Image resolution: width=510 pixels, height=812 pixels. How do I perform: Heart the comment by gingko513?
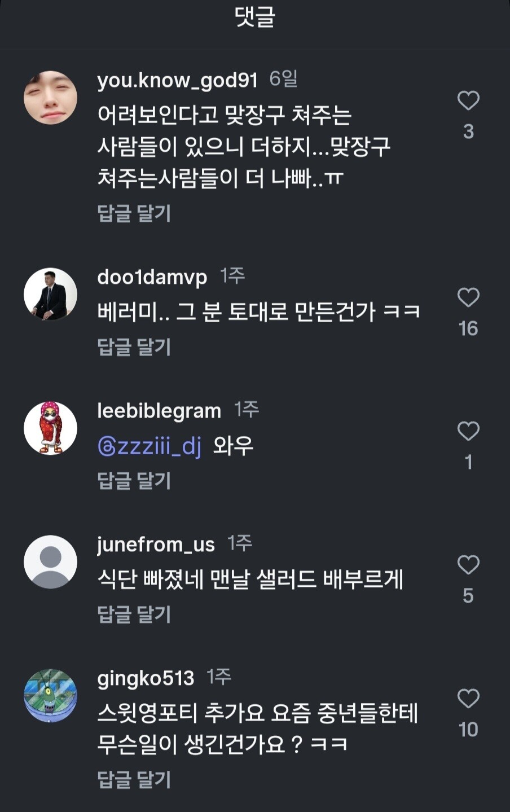[468, 699]
